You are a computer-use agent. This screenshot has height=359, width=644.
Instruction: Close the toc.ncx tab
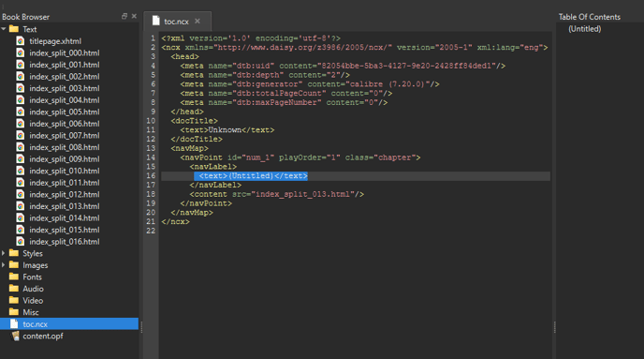(x=198, y=21)
